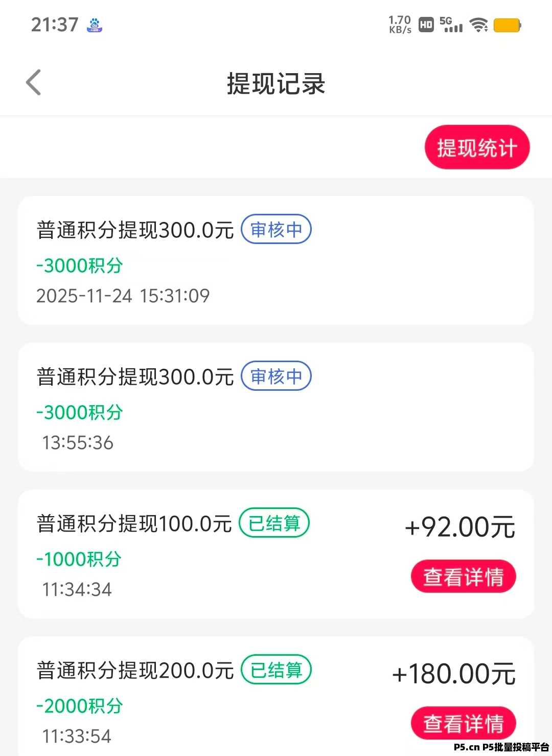Tap the battery level icon
The image size is (552, 756).
(507, 25)
